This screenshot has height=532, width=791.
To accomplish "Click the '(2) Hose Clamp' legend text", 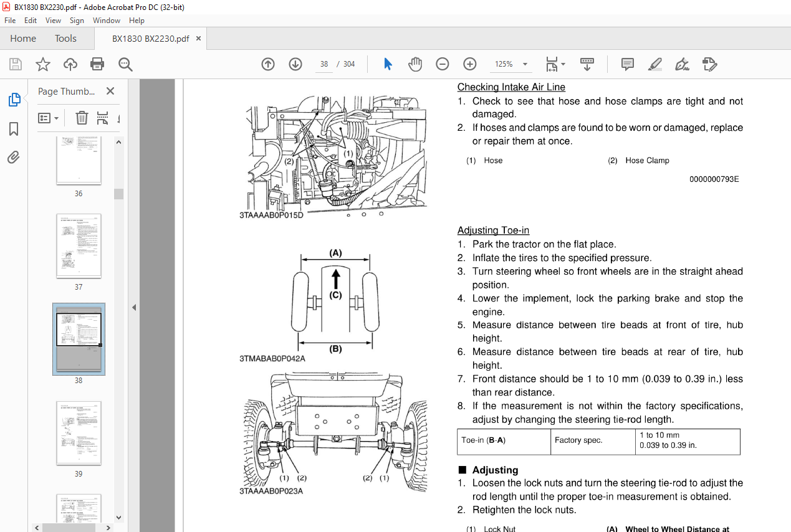I will [x=638, y=161].
